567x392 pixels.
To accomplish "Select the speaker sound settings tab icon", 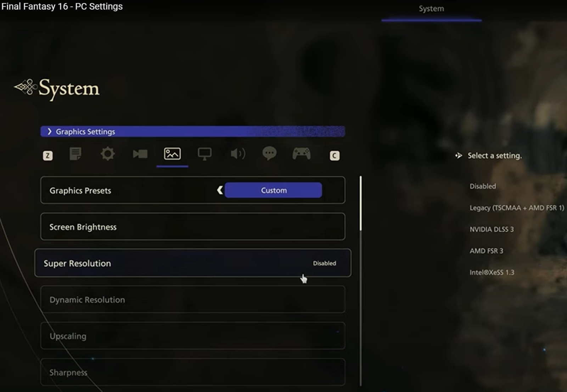I will pos(237,154).
